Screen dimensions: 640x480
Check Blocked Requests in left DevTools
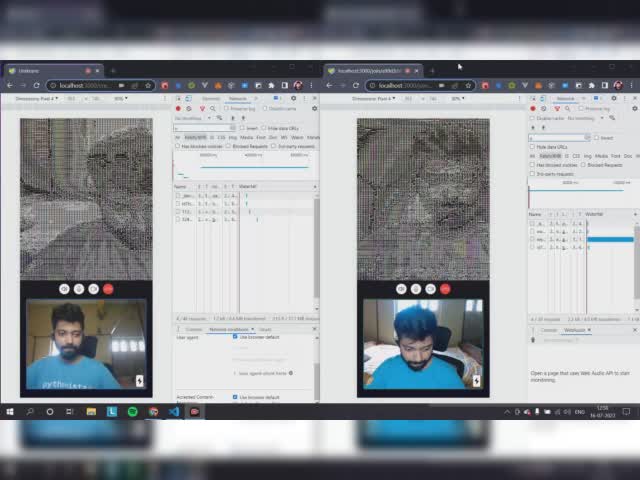228,146
